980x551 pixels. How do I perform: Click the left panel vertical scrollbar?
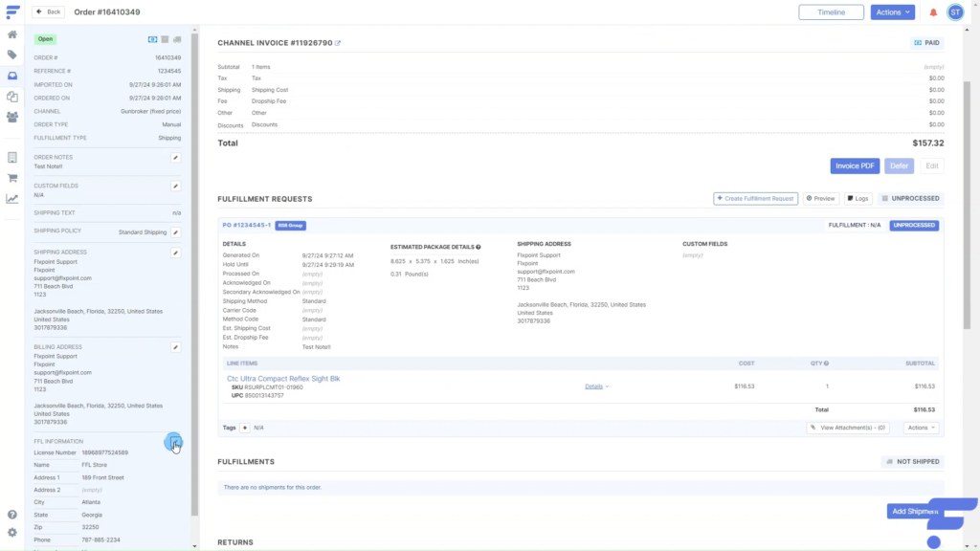coord(195,268)
